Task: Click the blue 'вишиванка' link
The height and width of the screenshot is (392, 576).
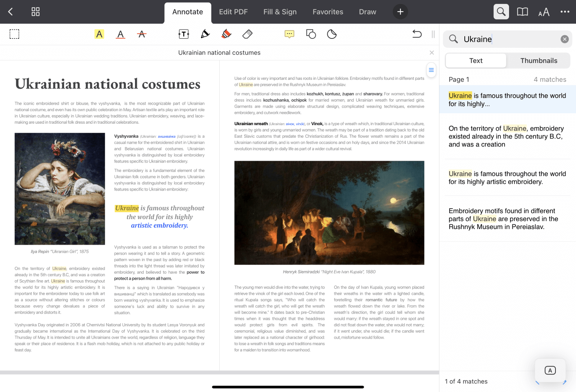Action: tap(167, 137)
